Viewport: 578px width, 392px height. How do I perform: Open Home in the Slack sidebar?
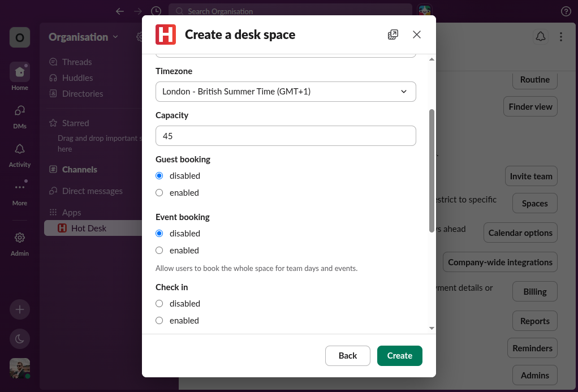[20, 77]
